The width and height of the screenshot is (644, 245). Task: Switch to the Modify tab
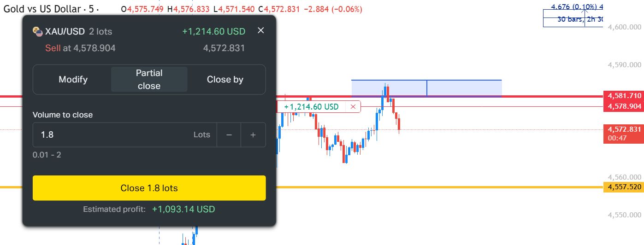pos(73,80)
